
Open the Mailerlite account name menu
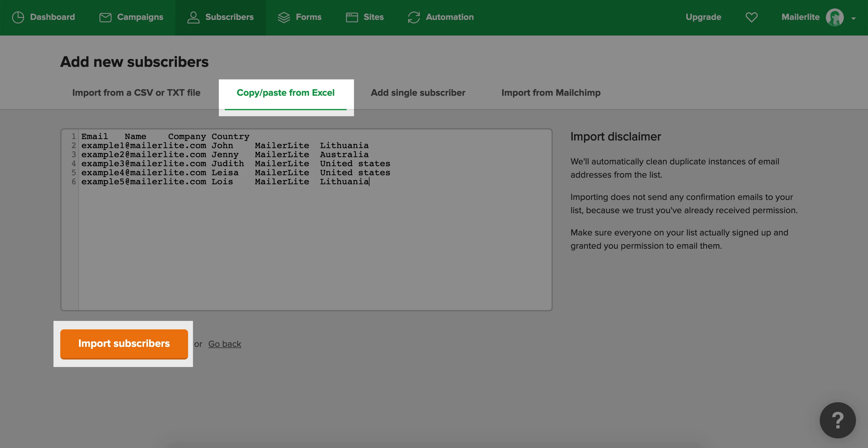pos(800,17)
